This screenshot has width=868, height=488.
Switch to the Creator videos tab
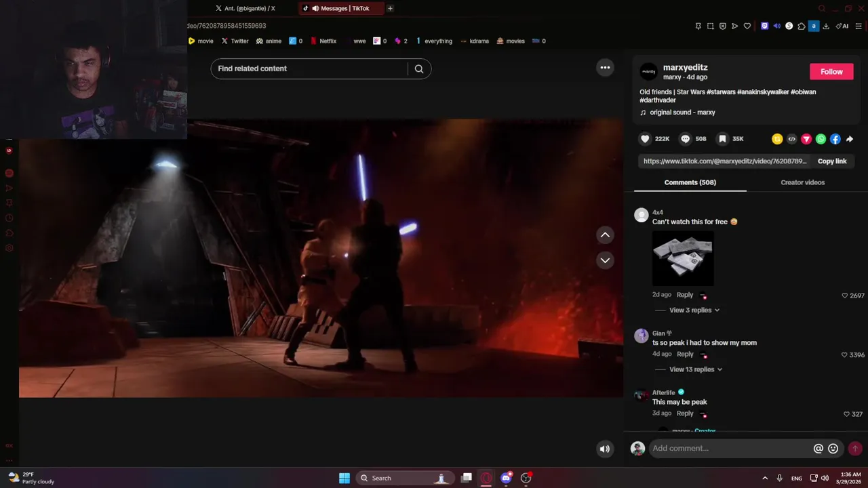click(802, 182)
